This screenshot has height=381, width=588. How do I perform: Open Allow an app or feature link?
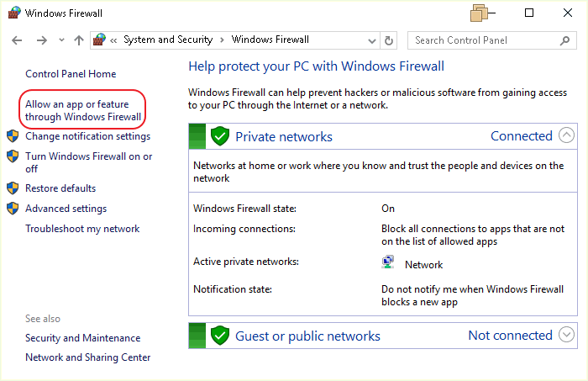83,110
